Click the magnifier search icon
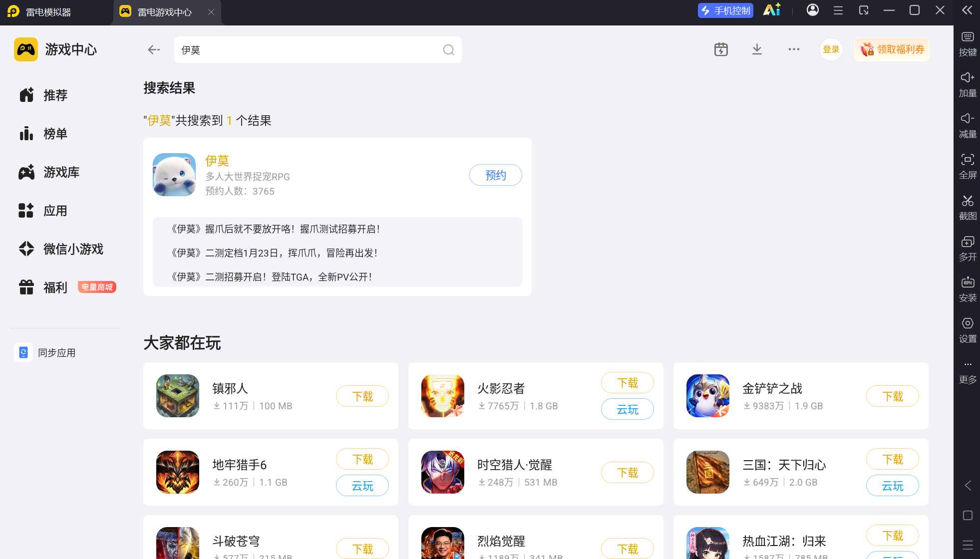 point(448,50)
